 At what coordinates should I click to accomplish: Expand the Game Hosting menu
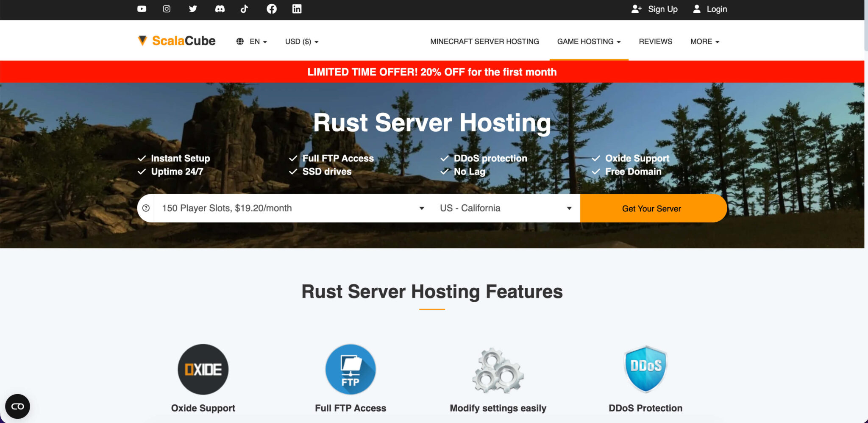[589, 42]
